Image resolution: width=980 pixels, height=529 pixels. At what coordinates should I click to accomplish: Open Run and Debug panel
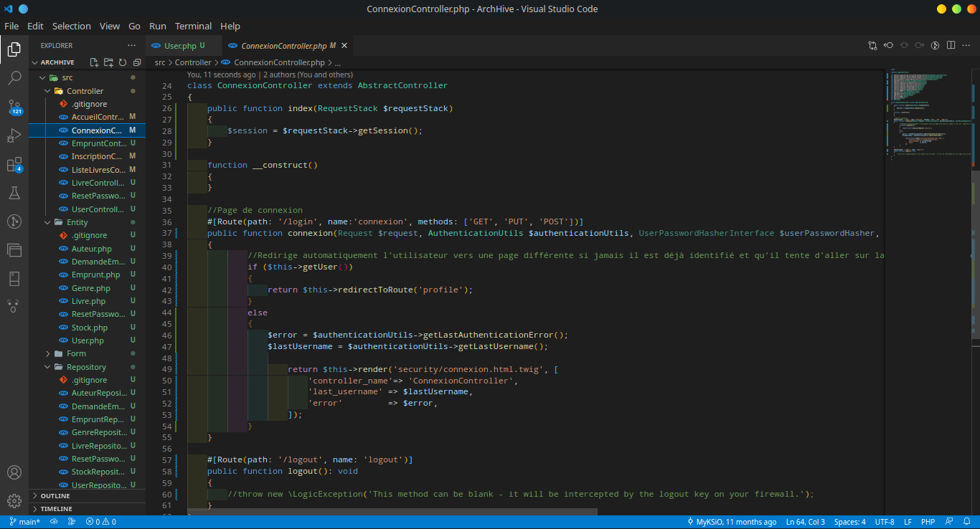pos(14,135)
